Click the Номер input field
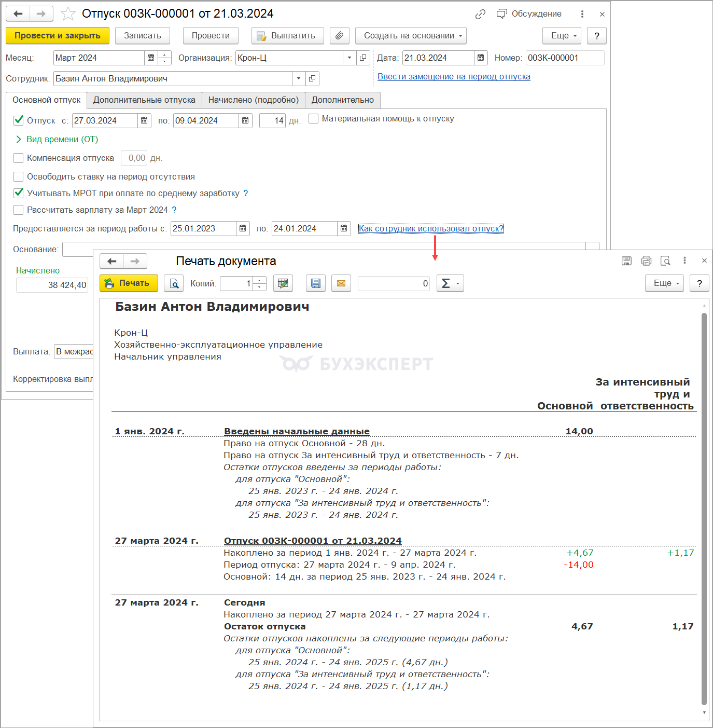 565,58
